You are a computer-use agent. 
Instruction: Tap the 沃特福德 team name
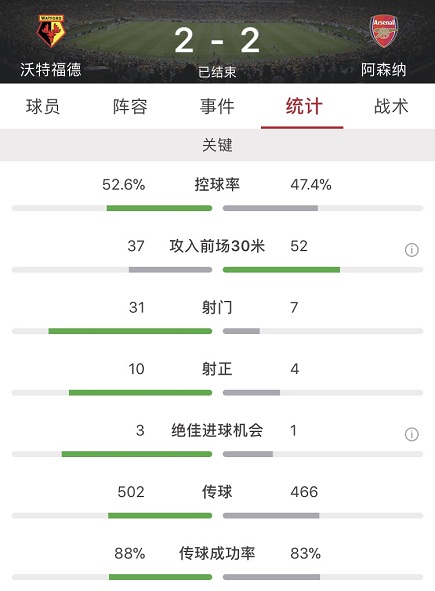51,70
